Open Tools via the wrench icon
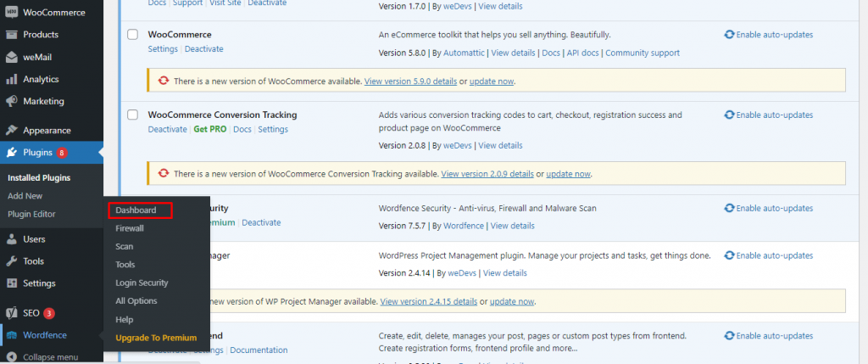The height and width of the screenshot is (364, 868). (x=12, y=261)
